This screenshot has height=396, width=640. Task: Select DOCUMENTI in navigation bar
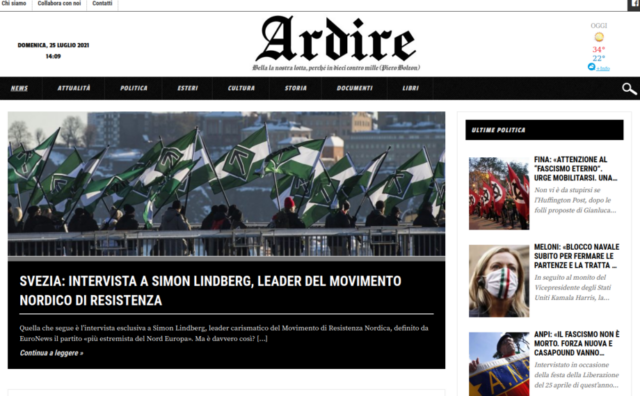354,88
